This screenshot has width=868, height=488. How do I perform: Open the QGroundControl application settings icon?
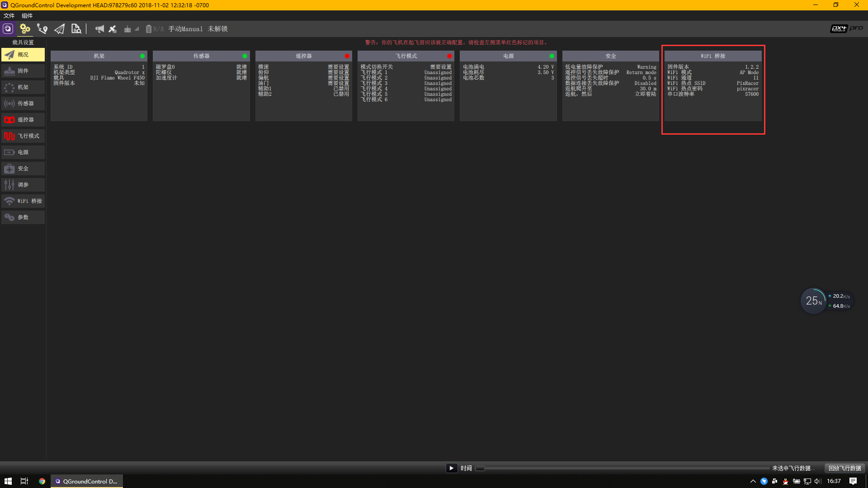pos(8,29)
